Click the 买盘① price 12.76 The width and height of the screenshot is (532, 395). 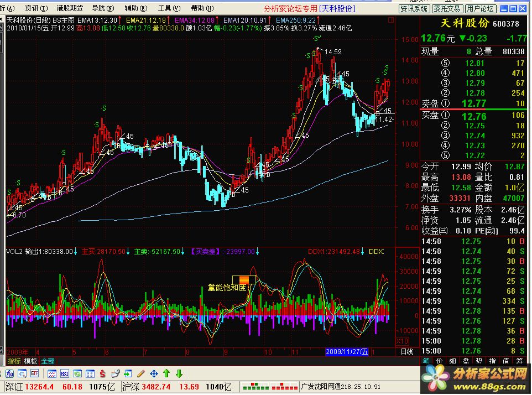[x=474, y=117]
